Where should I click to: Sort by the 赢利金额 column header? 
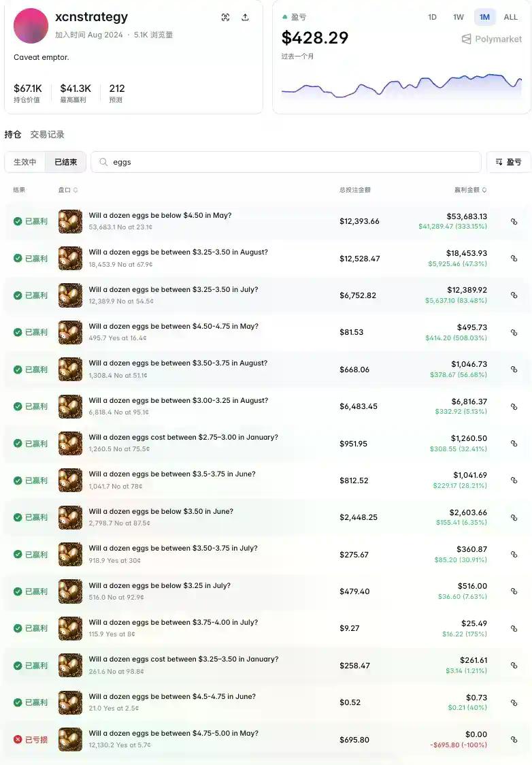click(471, 190)
